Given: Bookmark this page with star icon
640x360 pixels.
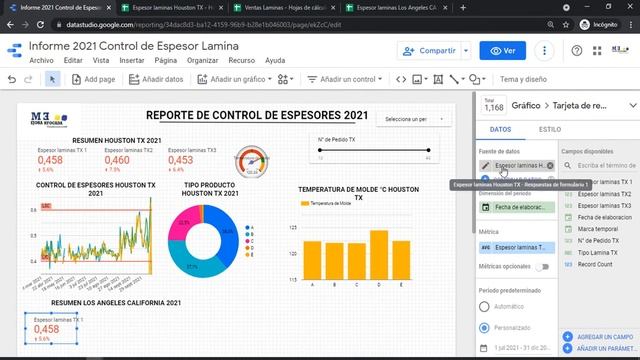Looking at the screenshot, I should (x=566, y=25).
